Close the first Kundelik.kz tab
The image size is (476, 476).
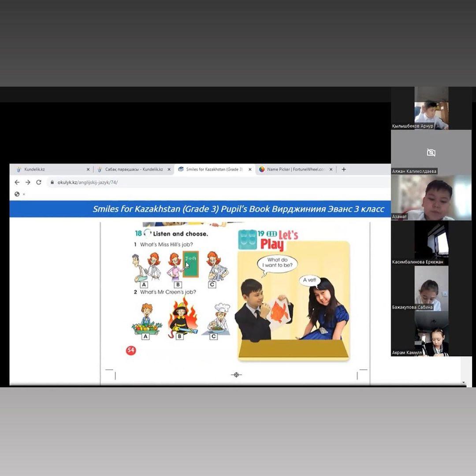tap(88, 169)
